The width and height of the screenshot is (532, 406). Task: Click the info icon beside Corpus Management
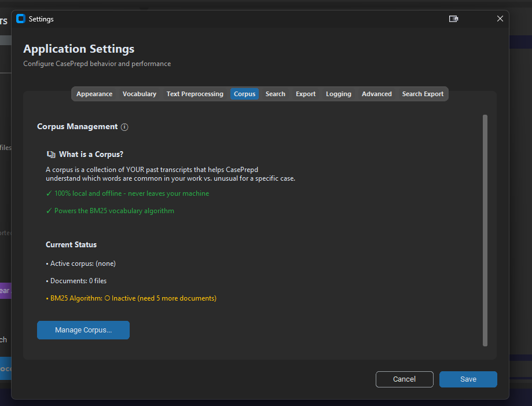(x=125, y=127)
